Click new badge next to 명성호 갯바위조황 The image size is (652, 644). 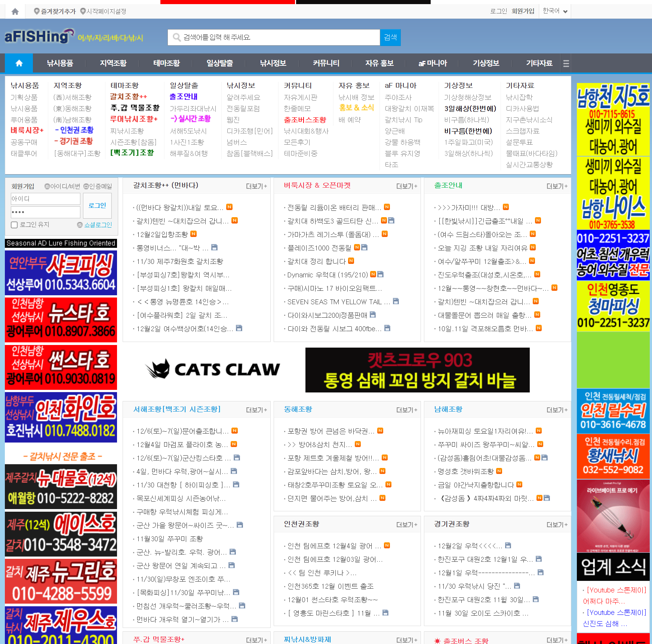click(499, 471)
